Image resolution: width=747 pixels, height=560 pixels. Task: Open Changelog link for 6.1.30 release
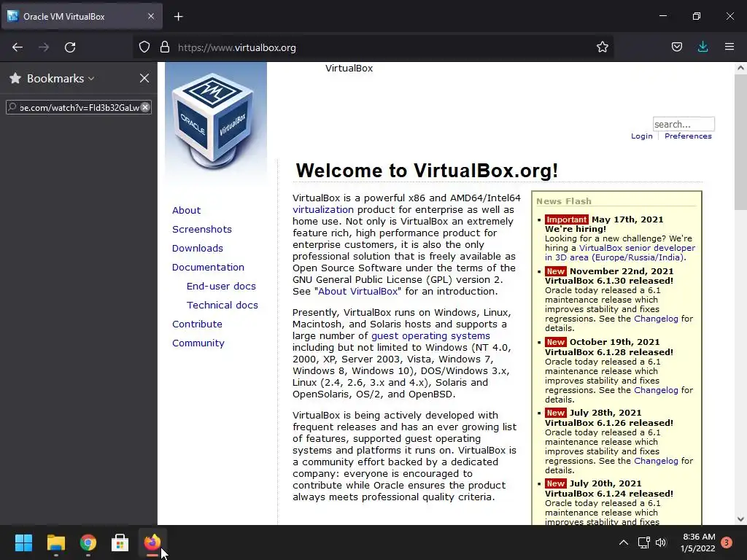656,319
